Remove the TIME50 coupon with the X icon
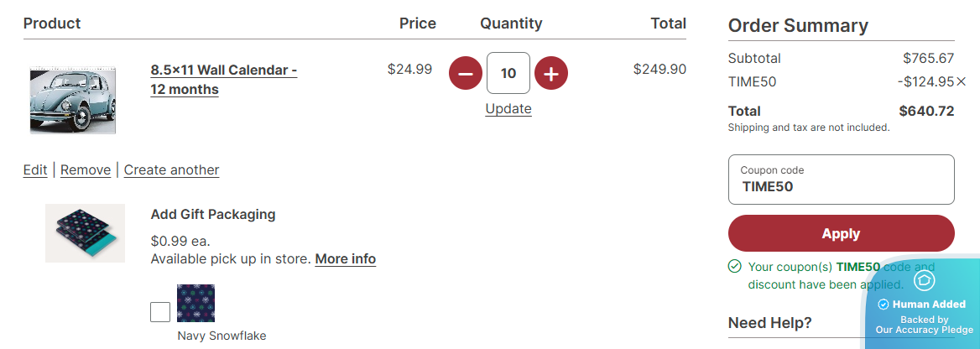Screen dimensions: 980x349 click(962, 81)
